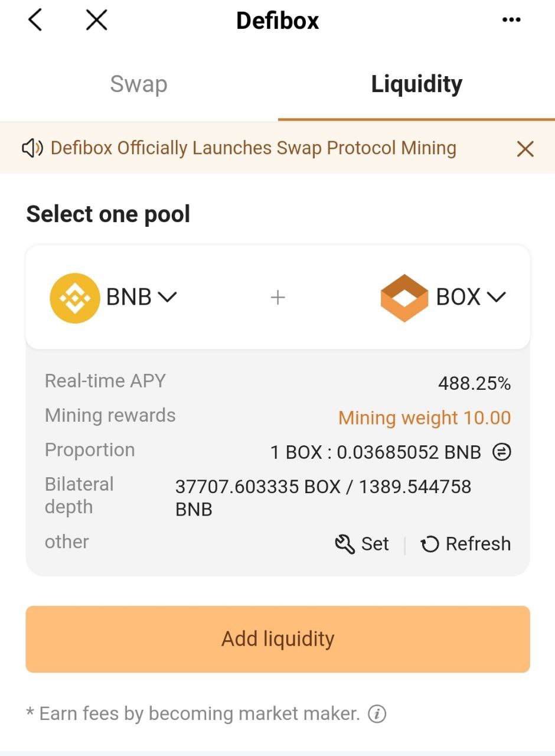Viewport: 555px width, 756px height.
Task: Tap the back arrow icon
Action: tap(35, 20)
